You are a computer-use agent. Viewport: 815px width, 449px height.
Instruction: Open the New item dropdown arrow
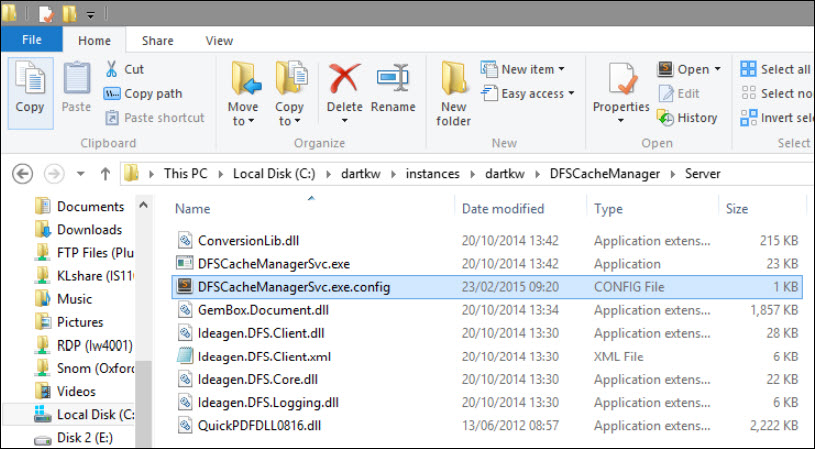[561, 69]
